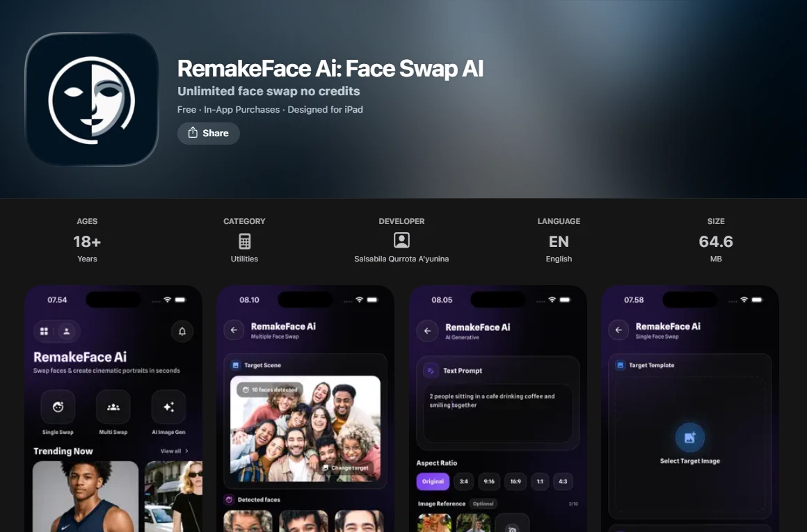Open trending basketball player portrait thumbnail
Screen dimensions: 807x532
point(86,497)
